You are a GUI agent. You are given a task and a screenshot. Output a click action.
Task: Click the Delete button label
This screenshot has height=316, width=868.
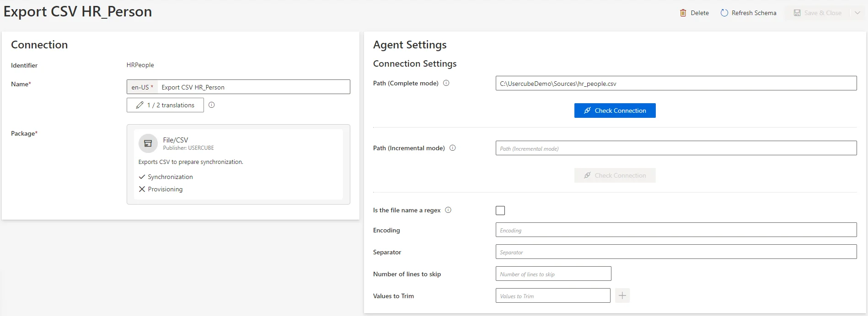[700, 13]
